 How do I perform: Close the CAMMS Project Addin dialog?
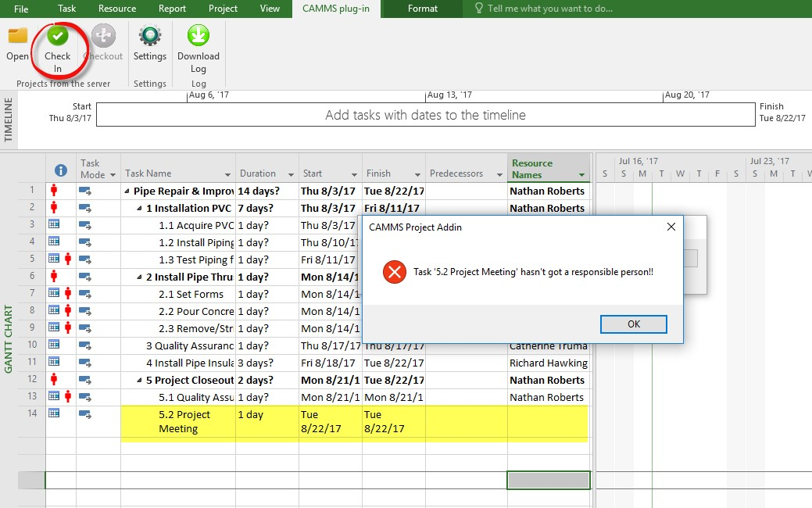[x=671, y=227]
